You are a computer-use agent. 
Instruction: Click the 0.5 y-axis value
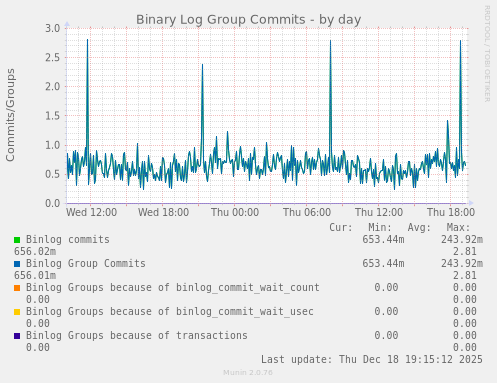click(53, 174)
